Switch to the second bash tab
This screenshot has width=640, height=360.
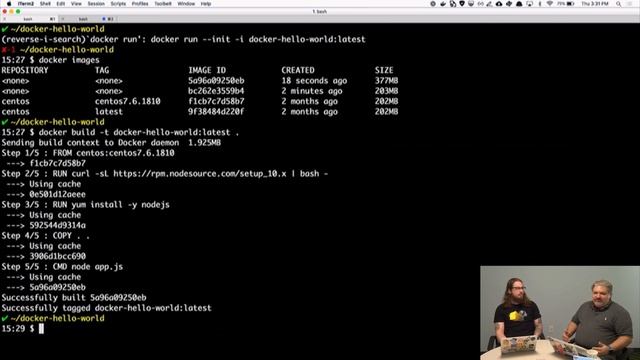click(x=88, y=19)
